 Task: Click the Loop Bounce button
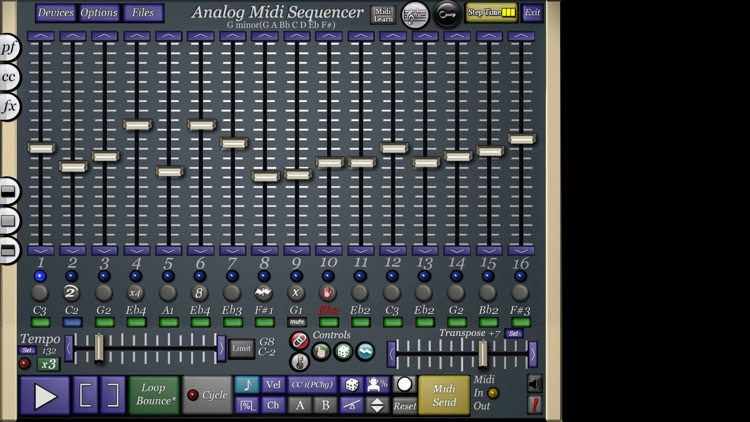click(154, 395)
